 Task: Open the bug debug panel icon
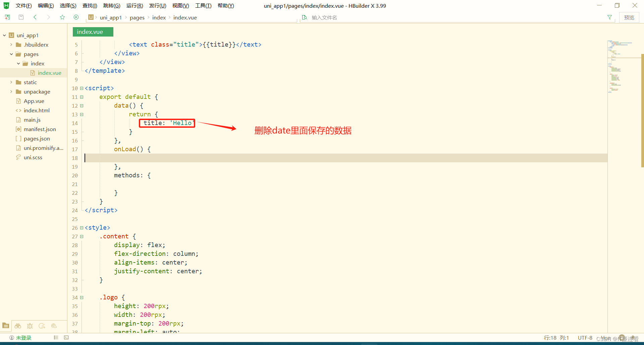point(30,326)
